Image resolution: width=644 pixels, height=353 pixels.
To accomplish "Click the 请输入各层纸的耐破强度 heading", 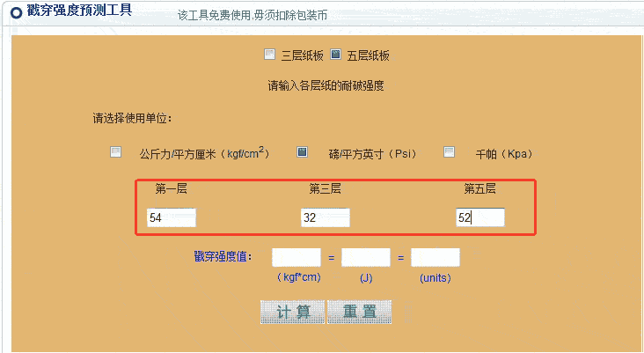I will 326,86.
